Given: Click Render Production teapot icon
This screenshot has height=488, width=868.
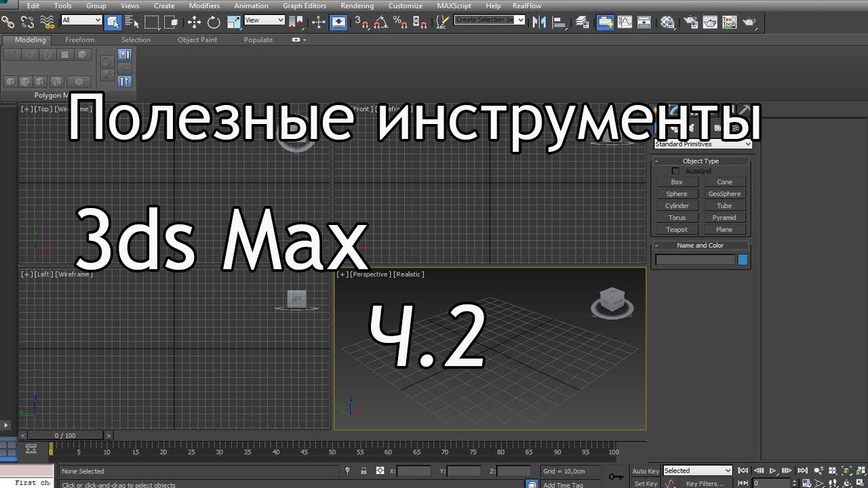Looking at the screenshot, I should [749, 22].
